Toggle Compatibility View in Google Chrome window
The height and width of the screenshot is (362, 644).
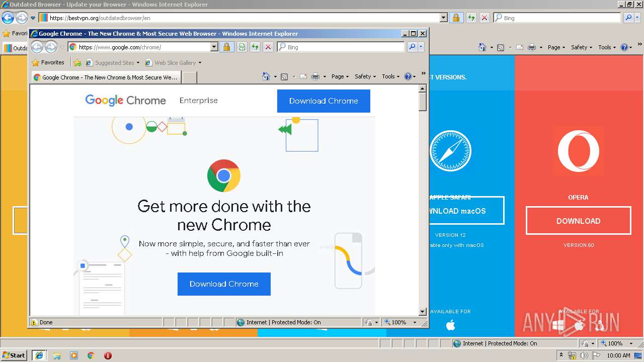coord(242,47)
